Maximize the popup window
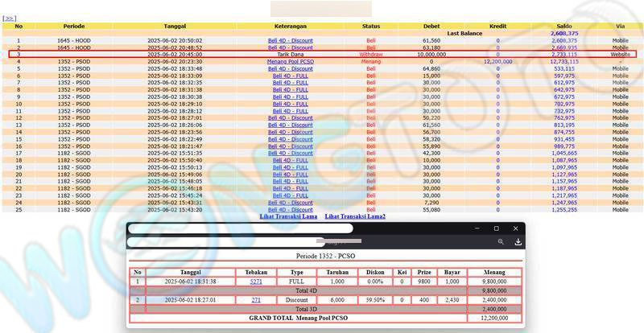644x333 pixels. click(x=496, y=228)
